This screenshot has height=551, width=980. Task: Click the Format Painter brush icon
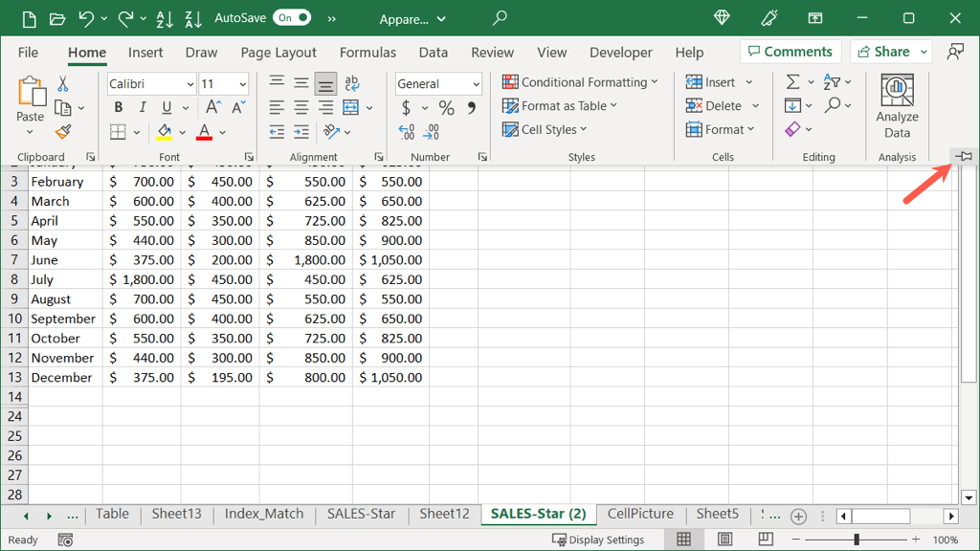coord(63,132)
